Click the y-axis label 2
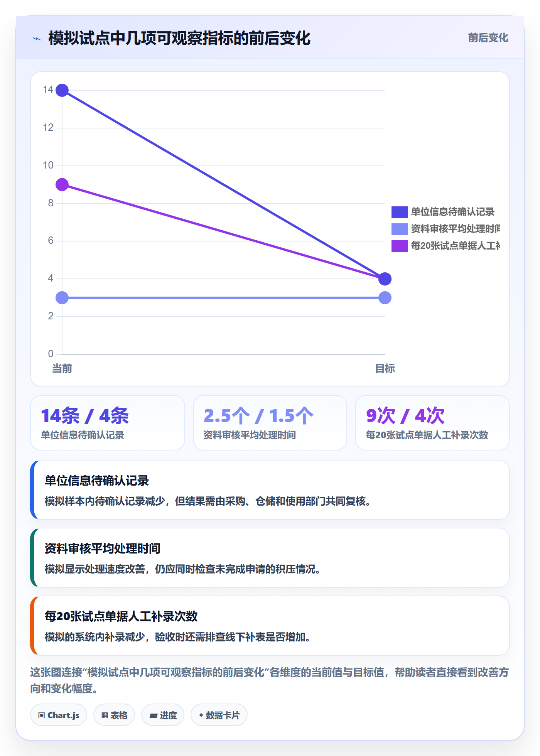Screen dimensions: 540x756 (51, 316)
